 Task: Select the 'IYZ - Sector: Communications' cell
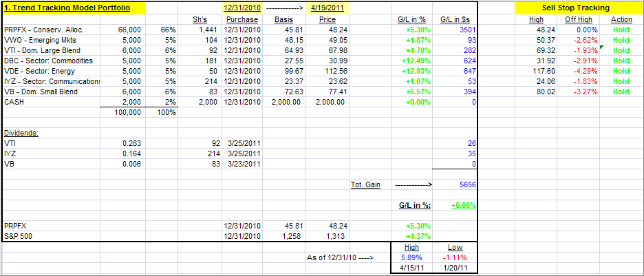pos(52,81)
